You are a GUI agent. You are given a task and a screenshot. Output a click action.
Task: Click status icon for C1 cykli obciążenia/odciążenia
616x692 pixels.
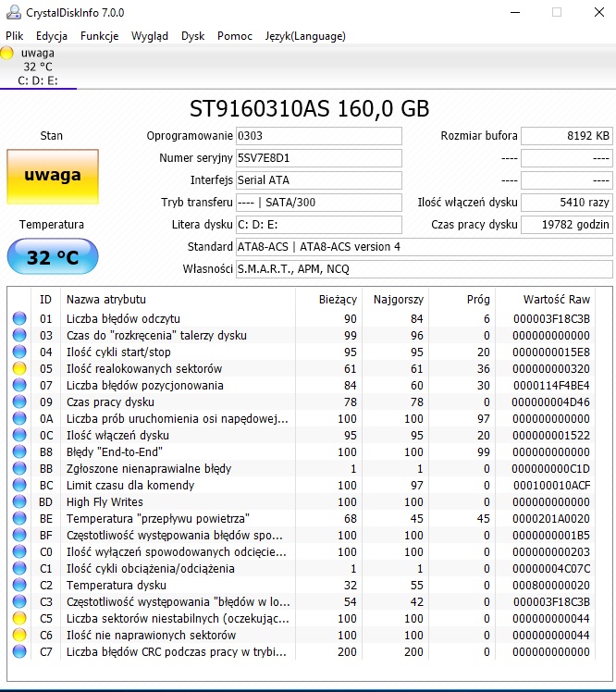(x=19, y=568)
